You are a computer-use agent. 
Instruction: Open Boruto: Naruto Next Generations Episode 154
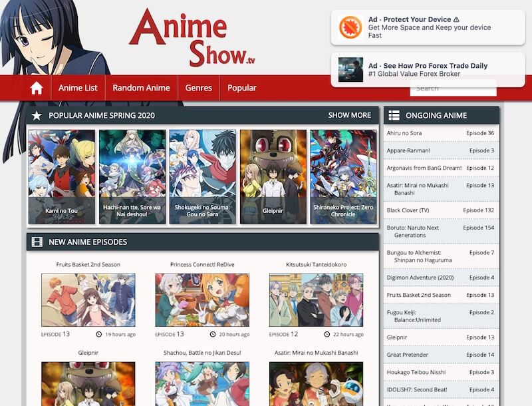click(x=441, y=232)
